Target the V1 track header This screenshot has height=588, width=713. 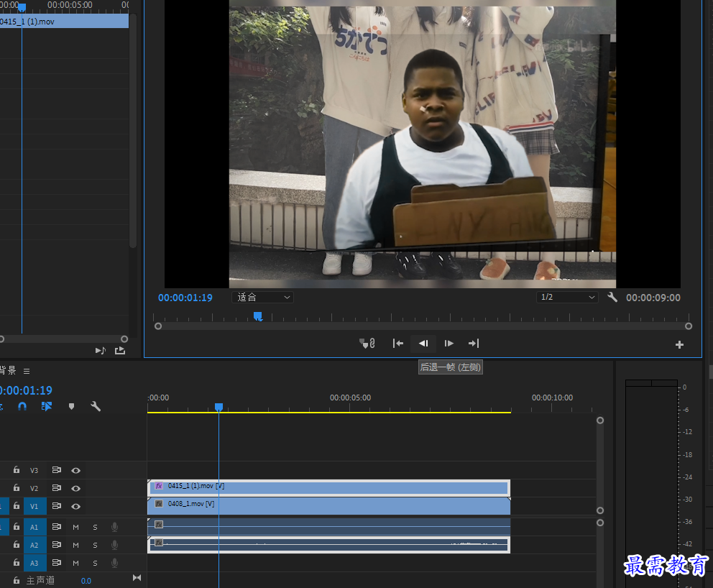pos(34,506)
